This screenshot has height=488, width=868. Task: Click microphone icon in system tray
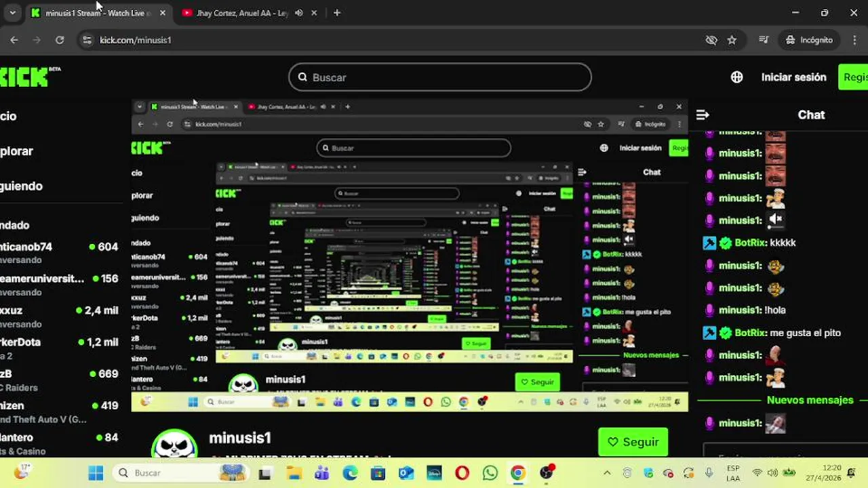pyautogui.click(x=709, y=473)
